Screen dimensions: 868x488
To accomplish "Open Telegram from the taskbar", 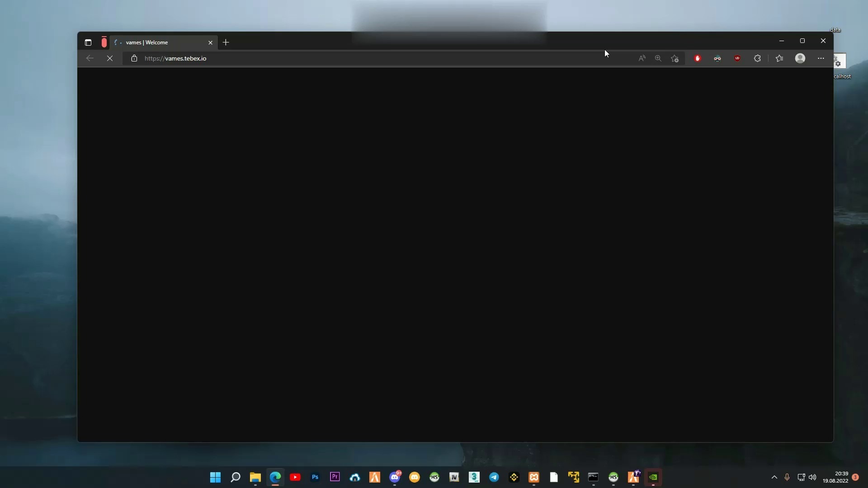I will (x=494, y=477).
